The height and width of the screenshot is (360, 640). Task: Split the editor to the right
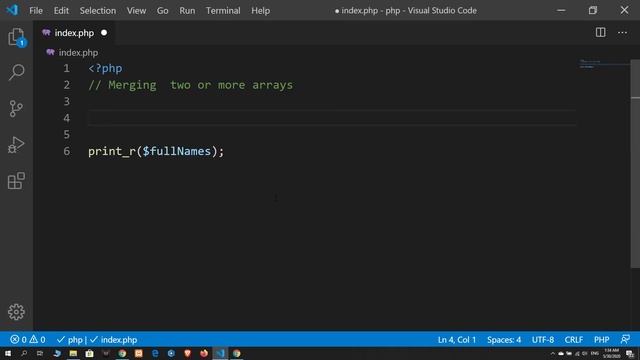(600, 32)
